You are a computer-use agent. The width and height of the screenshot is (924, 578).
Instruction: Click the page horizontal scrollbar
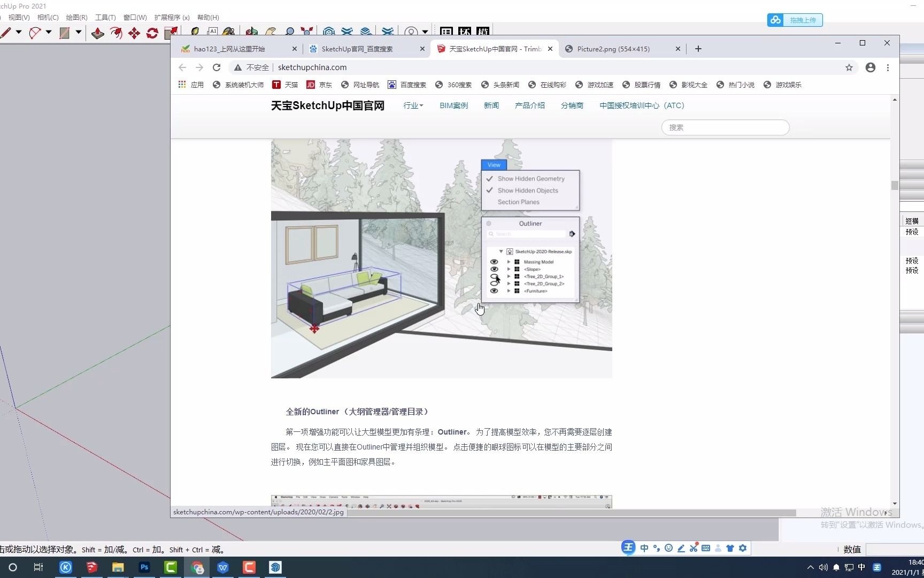click(x=572, y=513)
